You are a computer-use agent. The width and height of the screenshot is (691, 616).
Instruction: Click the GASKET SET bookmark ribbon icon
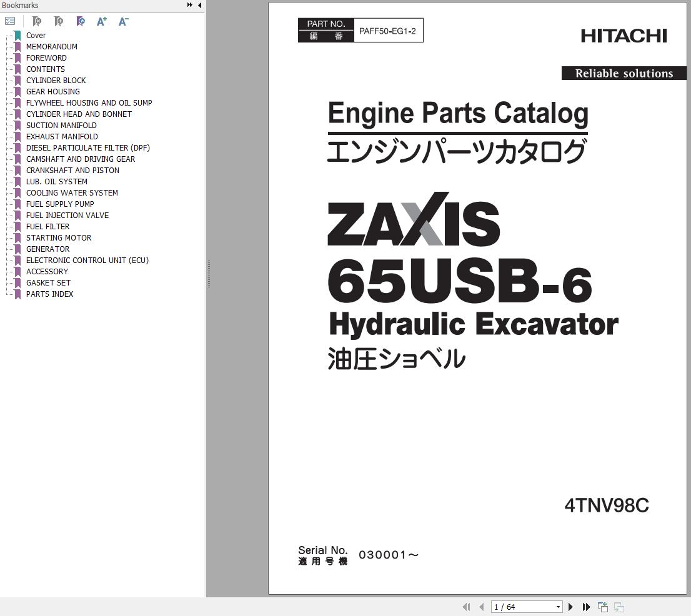(x=17, y=283)
